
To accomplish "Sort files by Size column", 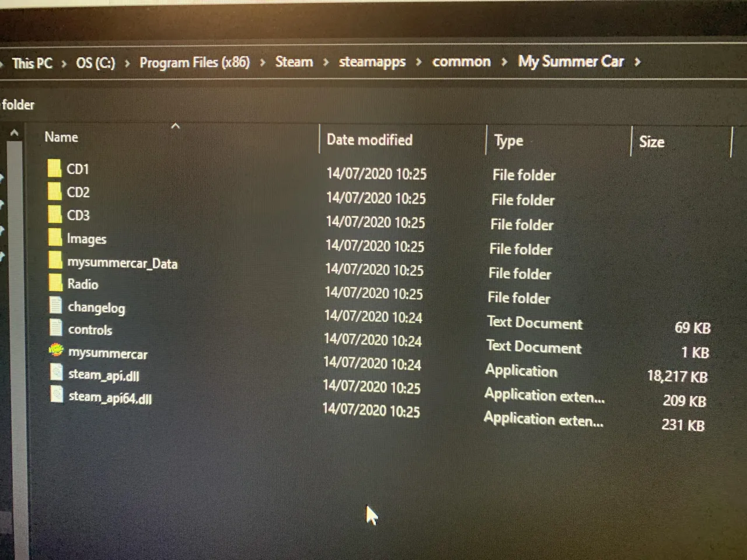I will tap(651, 142).
